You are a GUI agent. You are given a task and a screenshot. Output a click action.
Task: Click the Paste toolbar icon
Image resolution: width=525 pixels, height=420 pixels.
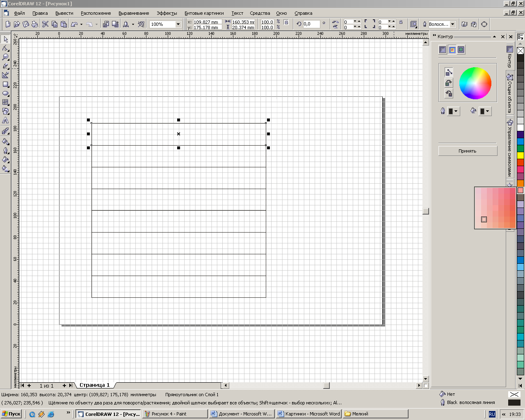63,24
